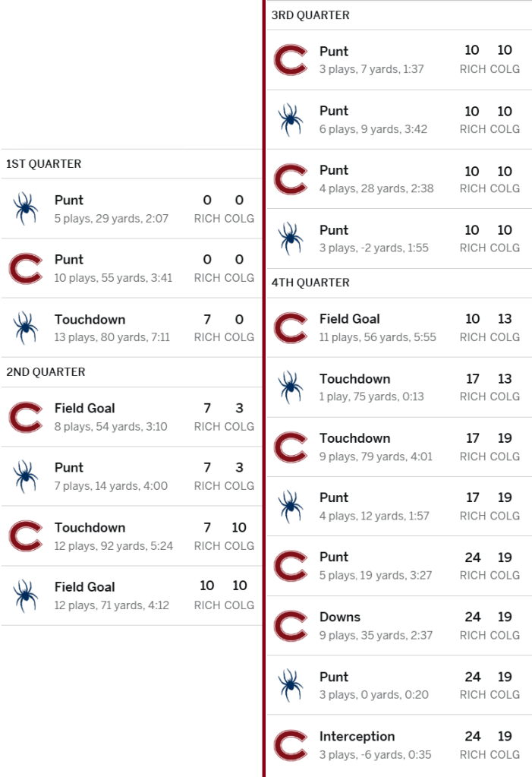The width and height of the screenshot is (532, 777).
Task: Click Richmond logo on 12-play, 71-yard field goal
Action: (26, 595)
